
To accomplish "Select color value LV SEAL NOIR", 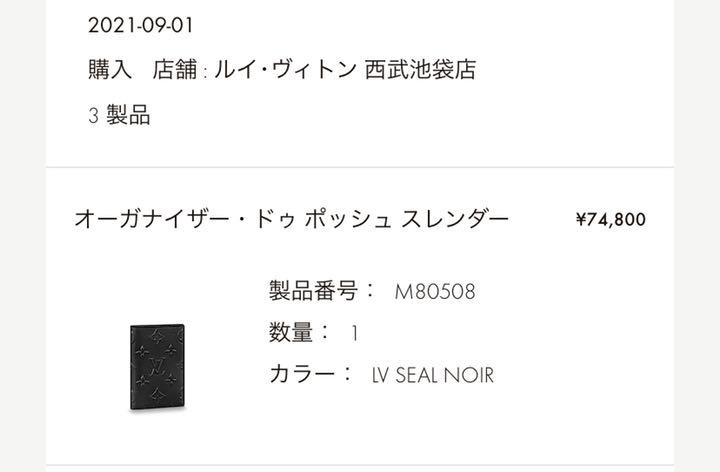I will (433, 375).
